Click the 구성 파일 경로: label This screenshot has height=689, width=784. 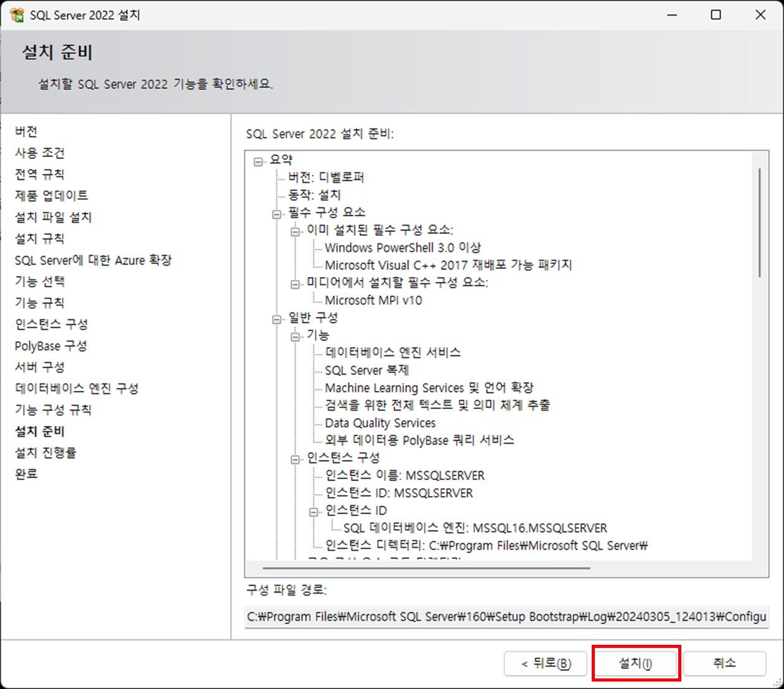pyautogui.click(x=286, y=590)
